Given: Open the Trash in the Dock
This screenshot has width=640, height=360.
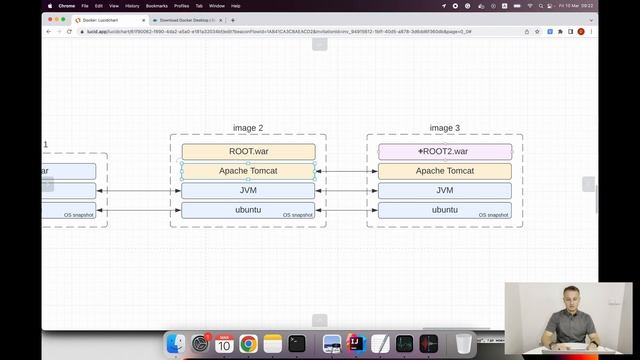Looking at the screenshot, I should pos(464,344).
